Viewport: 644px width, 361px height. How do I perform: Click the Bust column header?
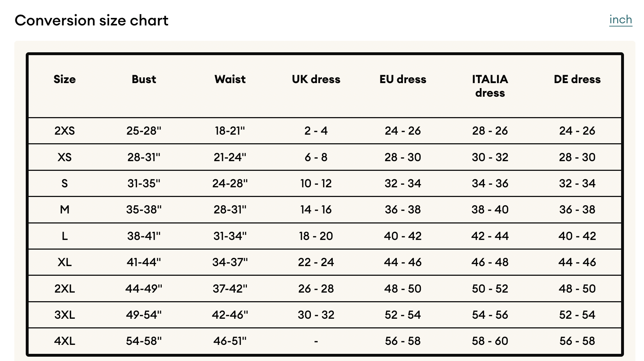(x=144, y=79)
